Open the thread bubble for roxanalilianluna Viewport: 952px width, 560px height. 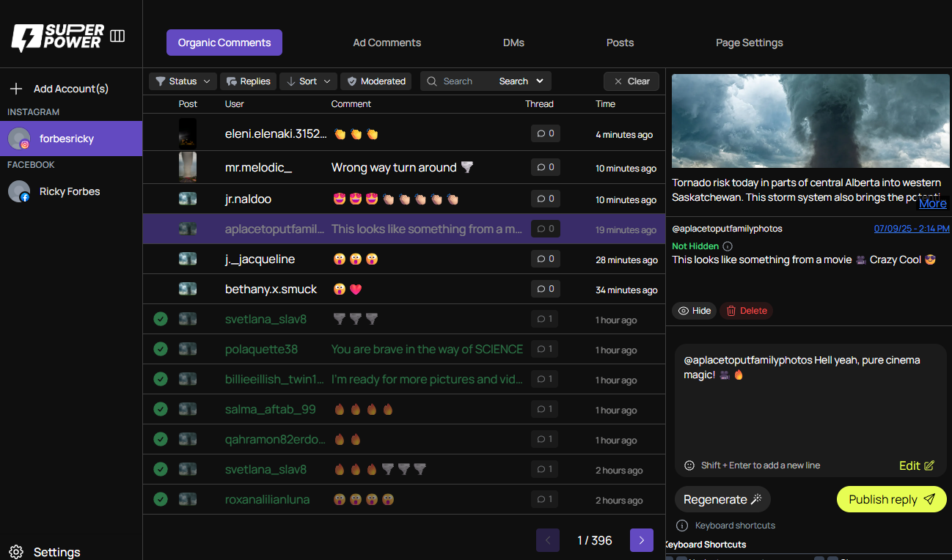(546, 499)
